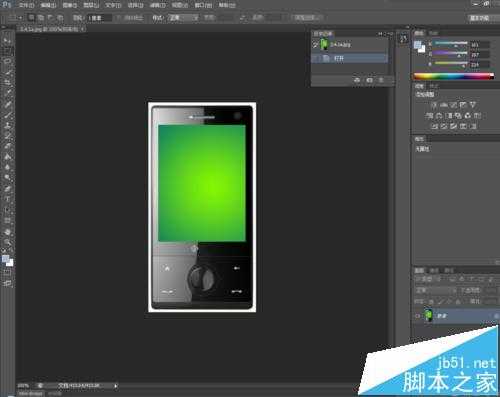
Task: Toggle lock position in Layers panel
Action: tap(449, 301)
